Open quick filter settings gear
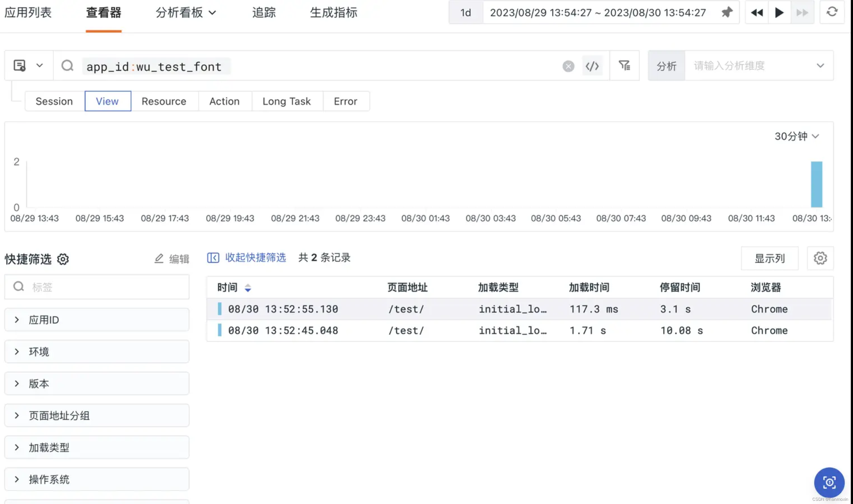 [63, 259]
